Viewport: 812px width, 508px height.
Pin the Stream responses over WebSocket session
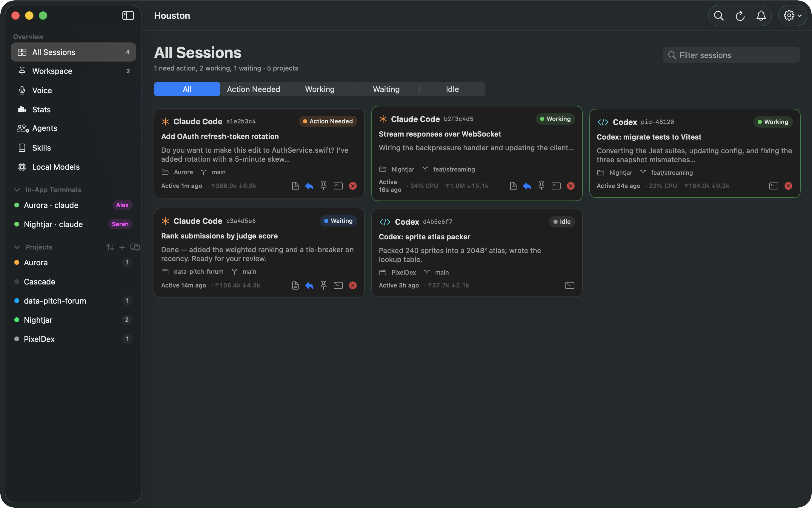pyautogui.click(x=541, y=186)
